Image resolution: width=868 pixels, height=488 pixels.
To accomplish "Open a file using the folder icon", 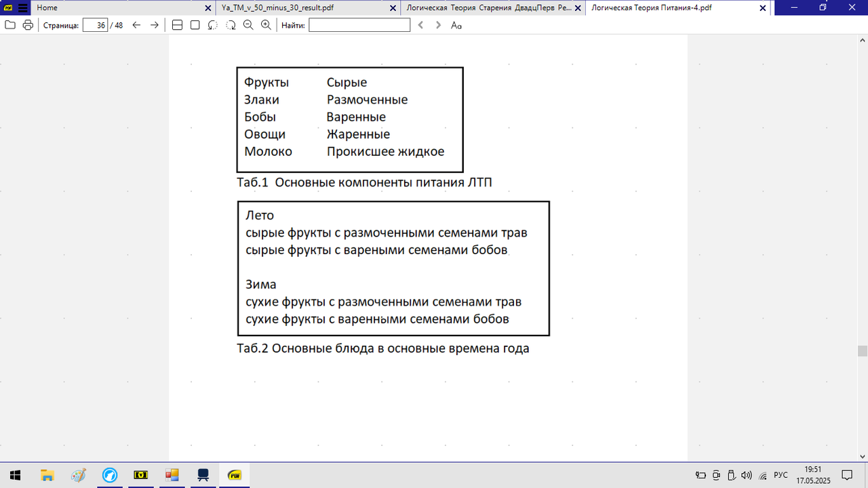I will click(9, 25).
